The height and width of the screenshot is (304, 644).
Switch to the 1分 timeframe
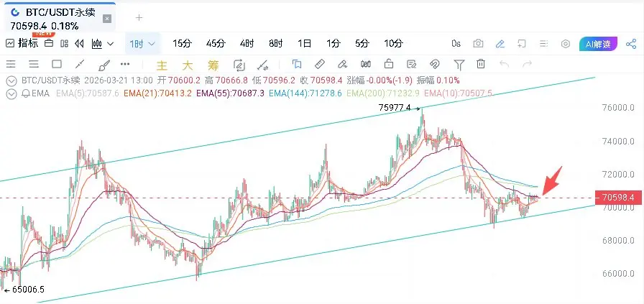tap(333, 43)
